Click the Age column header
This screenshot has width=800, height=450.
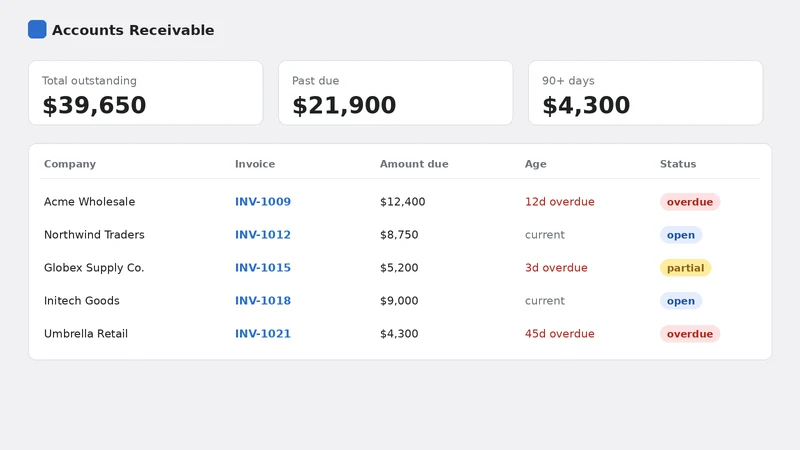point(536,164)
